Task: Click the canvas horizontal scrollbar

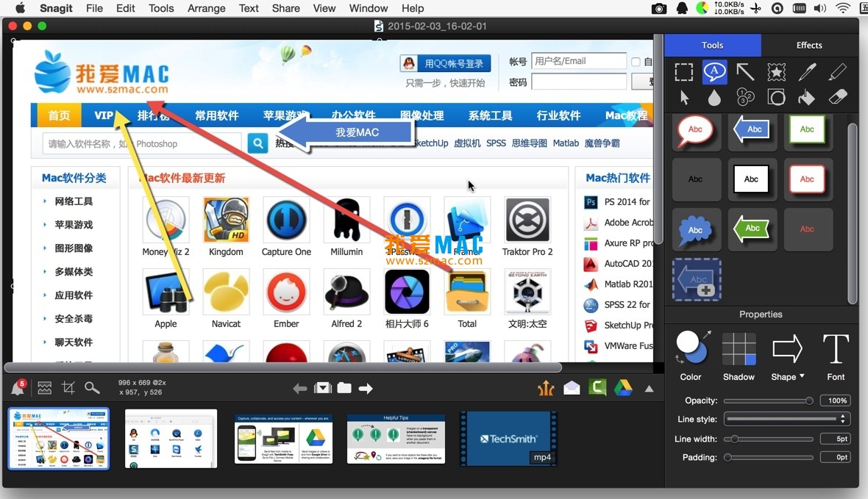Action: (x=283, y=367)
